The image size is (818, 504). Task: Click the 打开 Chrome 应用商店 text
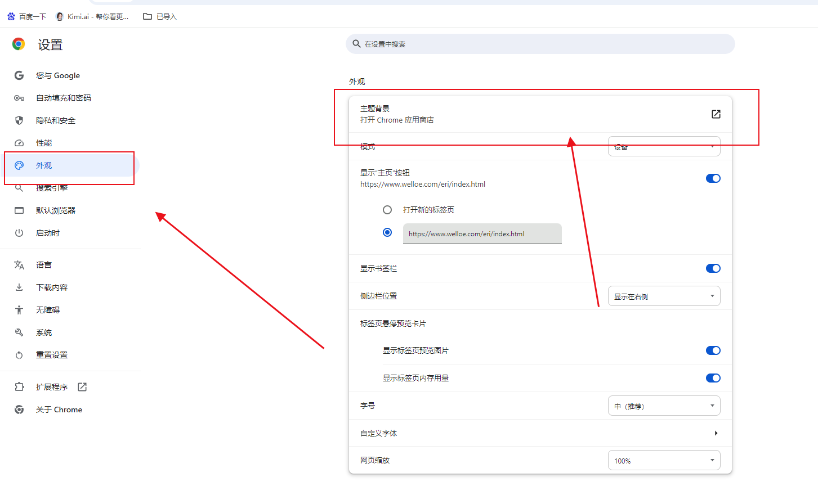pyautogui.click(x=397, y=120)
